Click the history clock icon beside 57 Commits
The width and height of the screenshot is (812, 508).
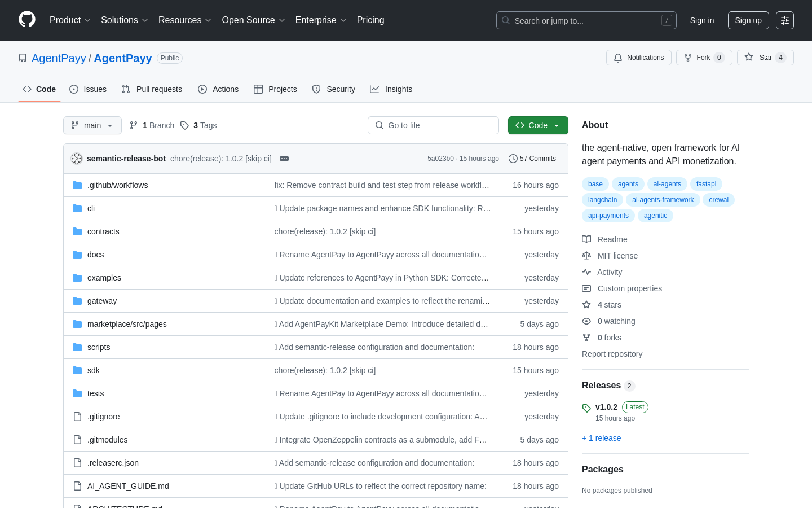[x=513, y=159]
